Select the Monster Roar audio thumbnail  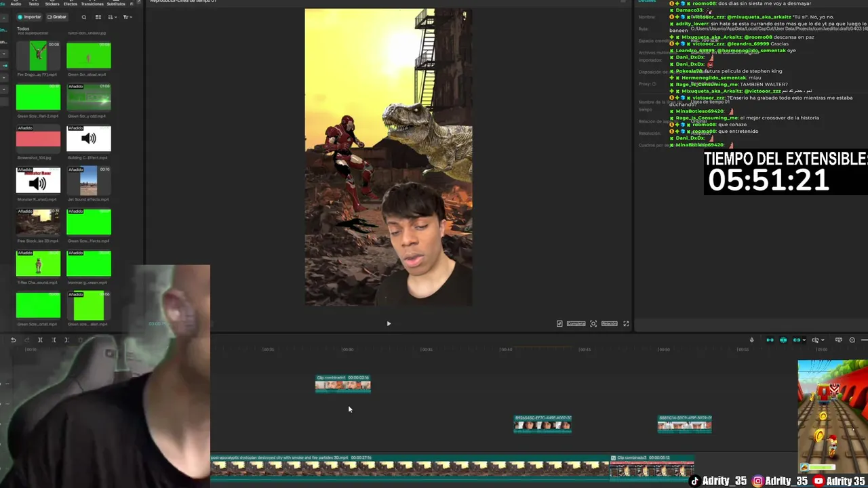pyautogui.click(x=38, y=180)
